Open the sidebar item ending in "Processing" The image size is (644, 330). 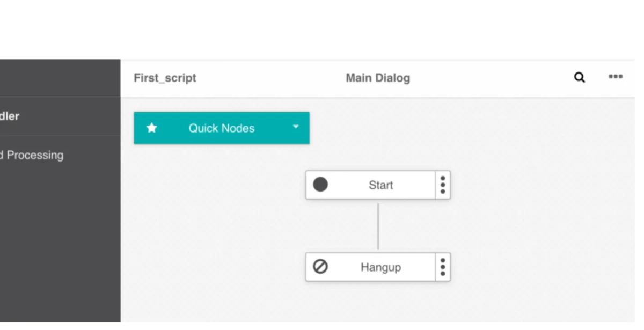[32, 155]
